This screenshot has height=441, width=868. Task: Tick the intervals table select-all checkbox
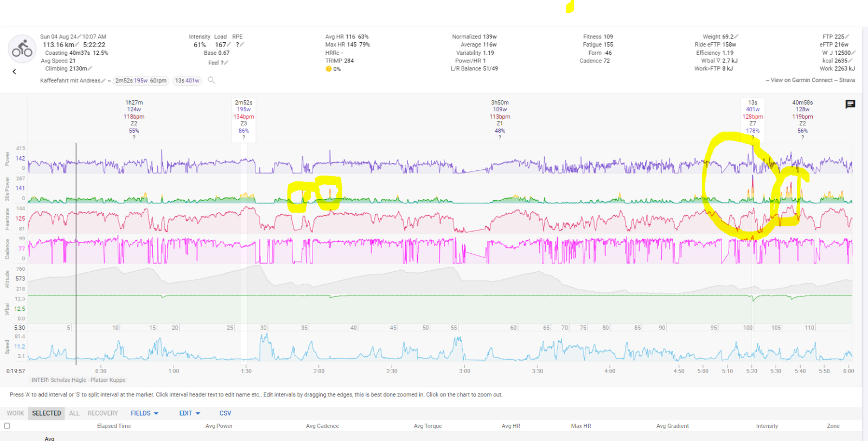7,426
